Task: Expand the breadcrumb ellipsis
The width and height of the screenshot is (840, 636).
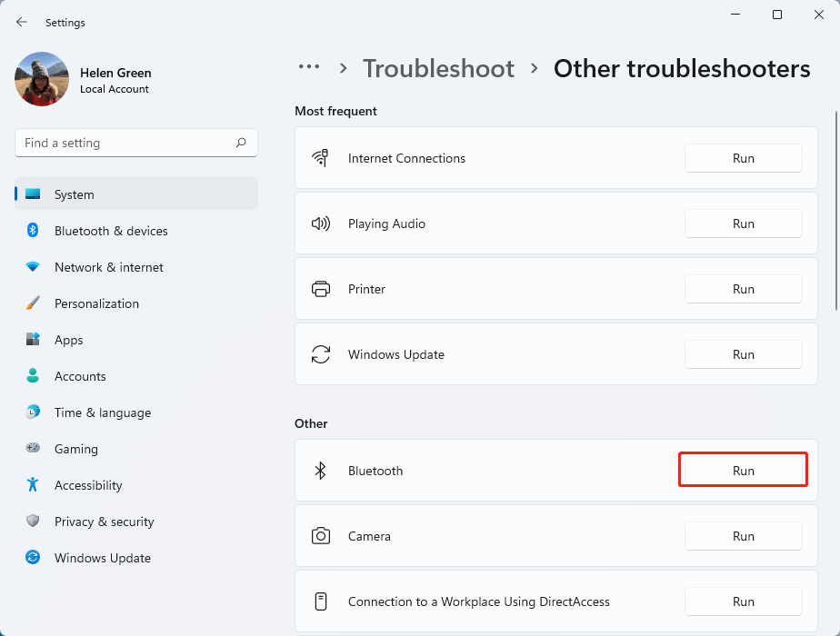Action: [309, 67]
